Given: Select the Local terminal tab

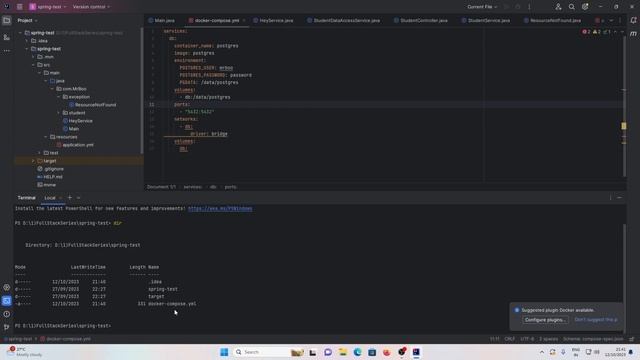Looking at the screenshot, I should (x=50, y=198).
